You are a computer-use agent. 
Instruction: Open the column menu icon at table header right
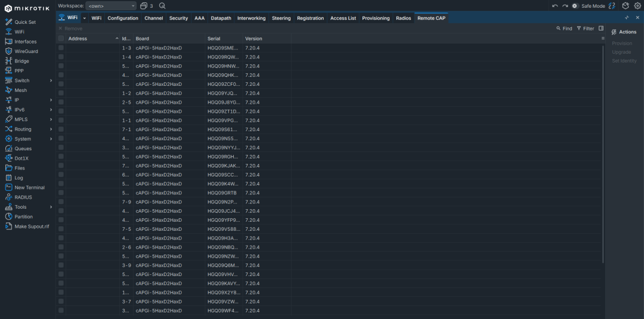603,38
